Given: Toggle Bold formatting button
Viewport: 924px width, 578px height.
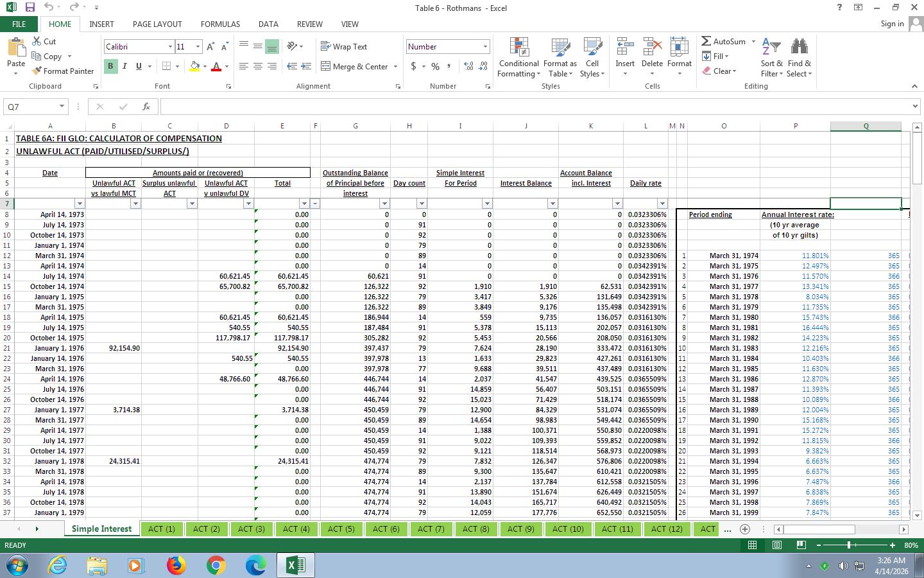Looking at the screenshot, I should 110,66.
